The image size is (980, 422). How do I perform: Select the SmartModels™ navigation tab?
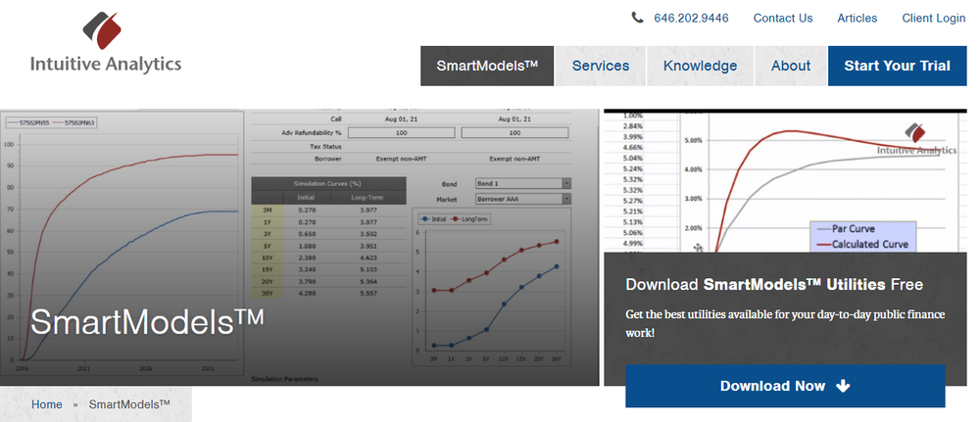point(487,66)
